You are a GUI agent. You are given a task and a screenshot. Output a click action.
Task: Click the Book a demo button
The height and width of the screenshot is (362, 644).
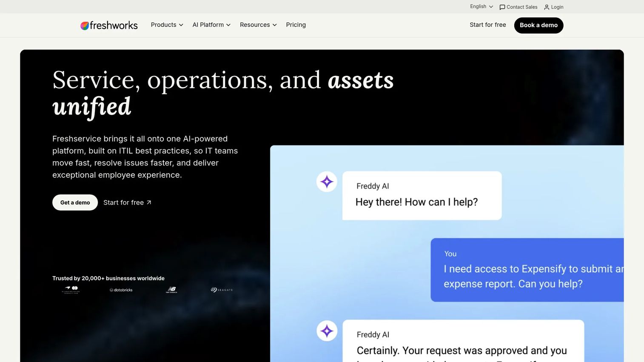point(539,26)
